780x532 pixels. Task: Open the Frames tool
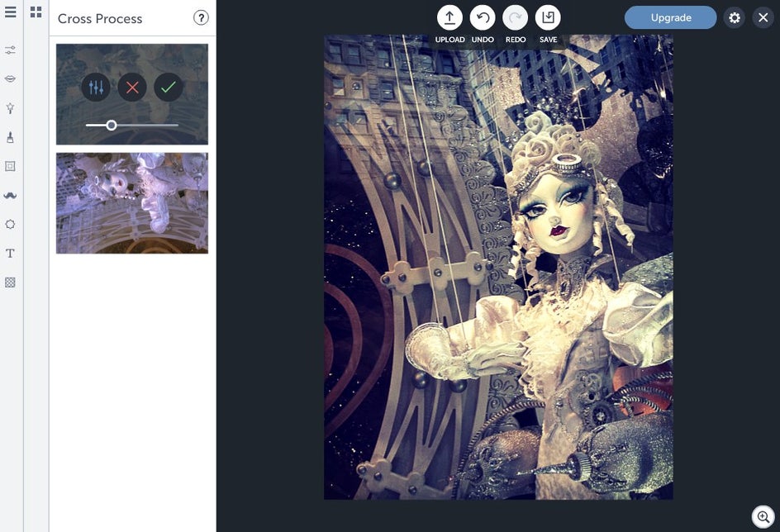tap(10, 166)
